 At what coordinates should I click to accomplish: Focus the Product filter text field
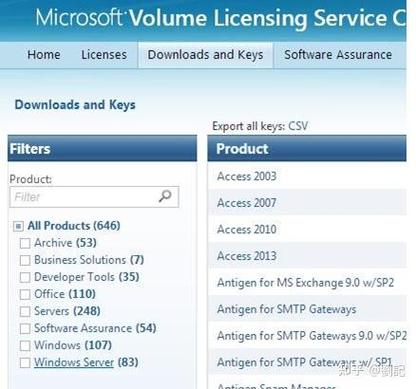(x=94, y=197)
